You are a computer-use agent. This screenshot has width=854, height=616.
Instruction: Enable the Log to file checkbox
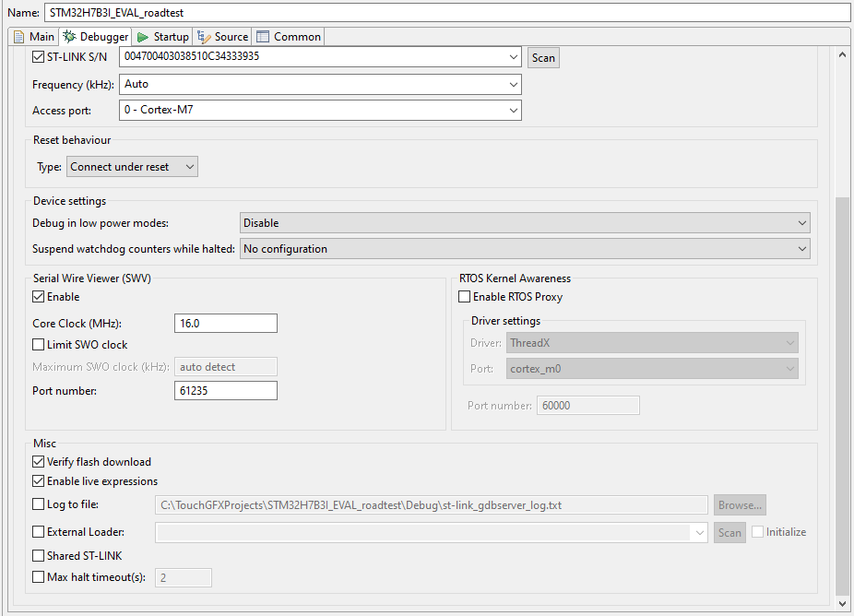pyautogui.click(x=38, y=504)
